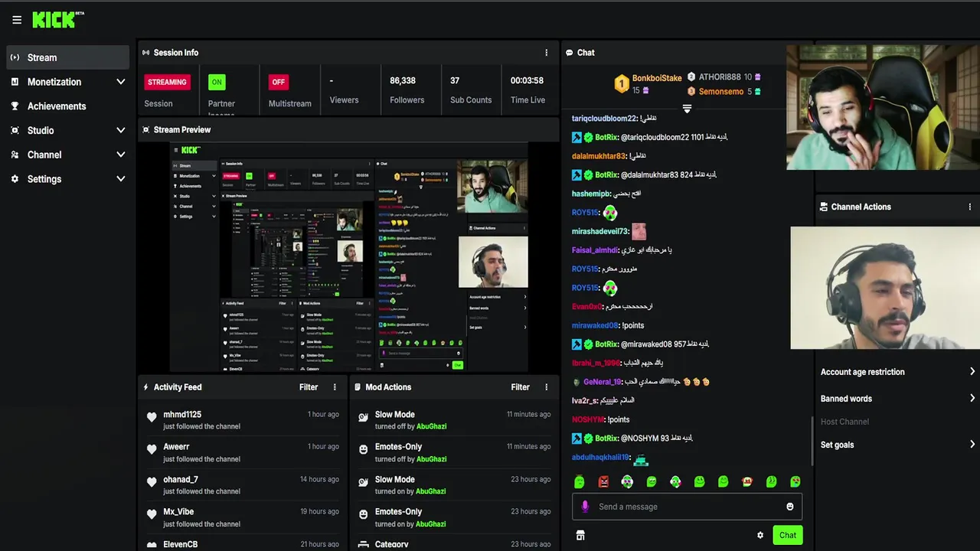Pick the red crying emote in quick row
Viewport: 980px width, 551px height.
click(746, 481)
